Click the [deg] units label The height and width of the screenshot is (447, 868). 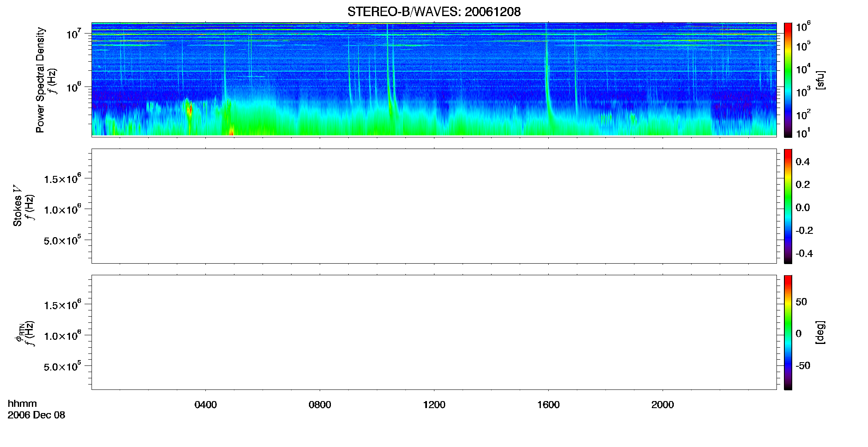820,332
